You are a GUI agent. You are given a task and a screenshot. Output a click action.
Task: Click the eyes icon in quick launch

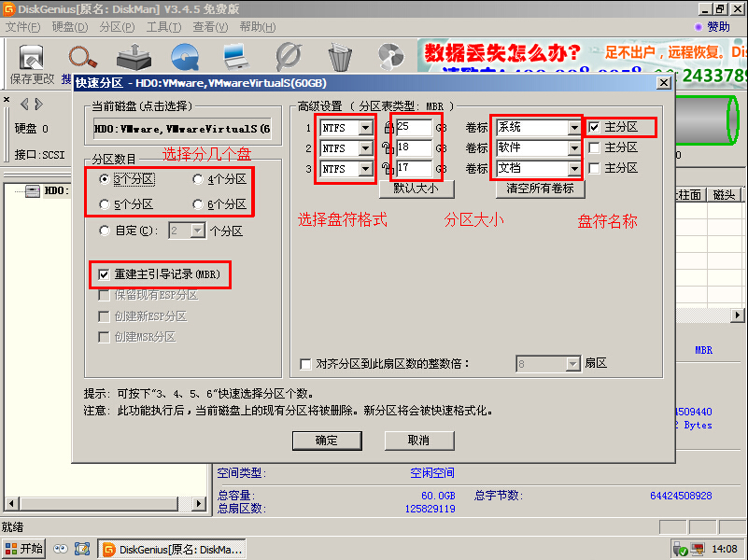tap(61, 549)
